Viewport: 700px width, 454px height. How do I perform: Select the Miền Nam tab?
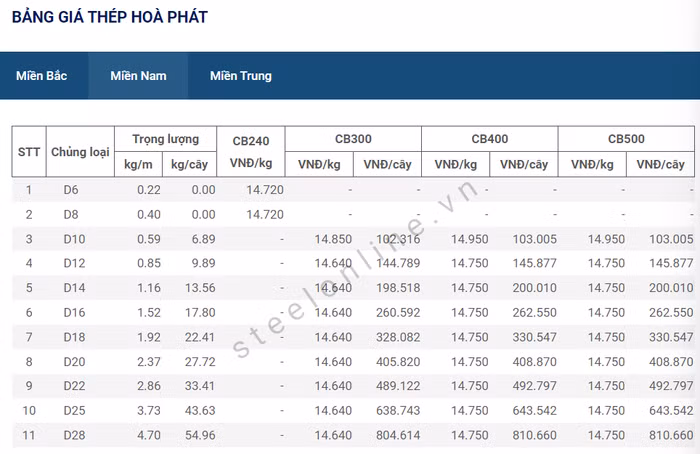pyautogui.click(x=138, y=76)
